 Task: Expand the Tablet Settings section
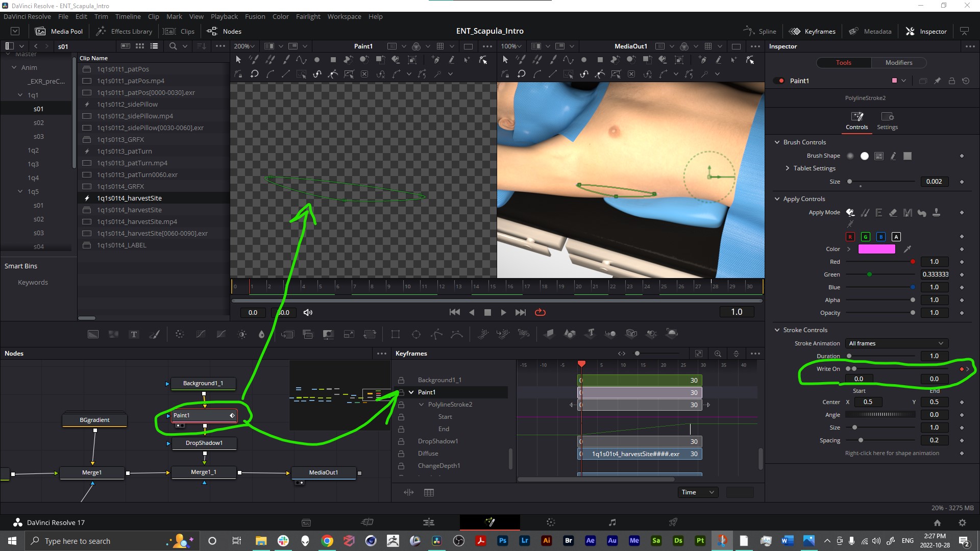click(789, 168)
